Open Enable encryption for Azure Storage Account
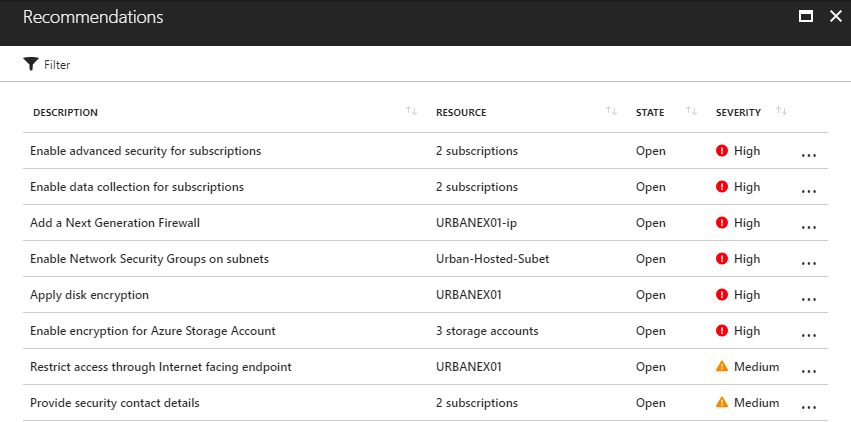Viewport: 851px width, 422px height. click(152, 331)
